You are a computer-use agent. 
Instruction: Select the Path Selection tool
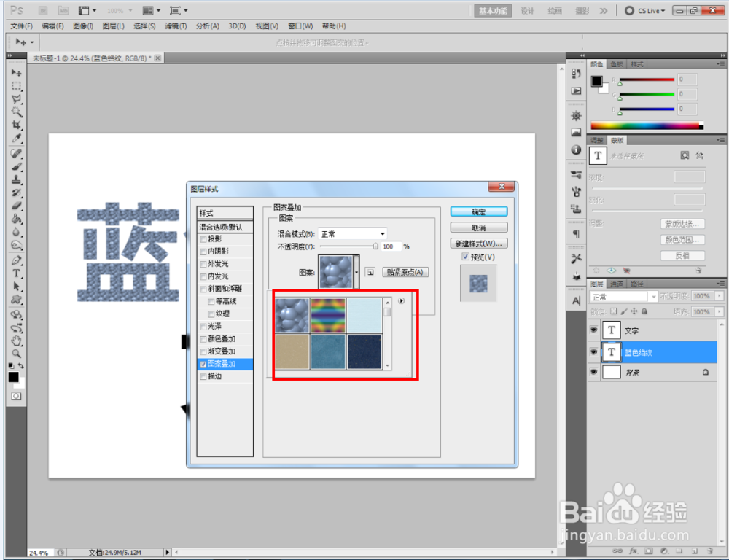pyautogui.click(x=16, y=286)
